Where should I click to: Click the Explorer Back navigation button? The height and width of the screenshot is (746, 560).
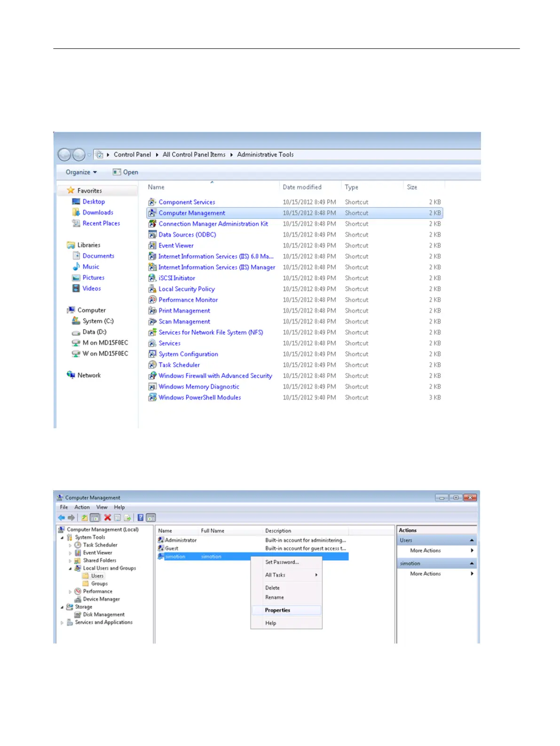click(64, 154)
